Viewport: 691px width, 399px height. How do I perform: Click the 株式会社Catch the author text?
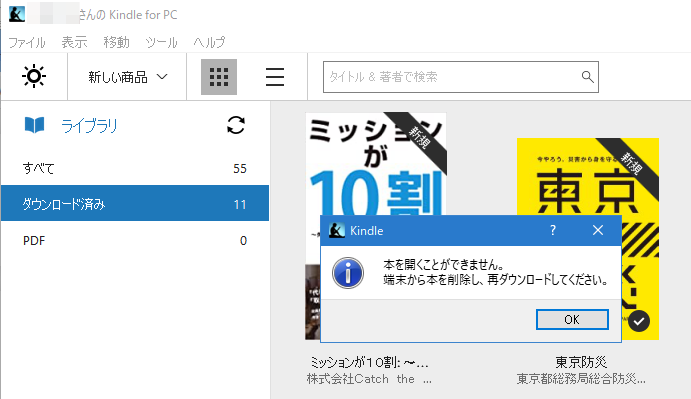pos(369,379)
